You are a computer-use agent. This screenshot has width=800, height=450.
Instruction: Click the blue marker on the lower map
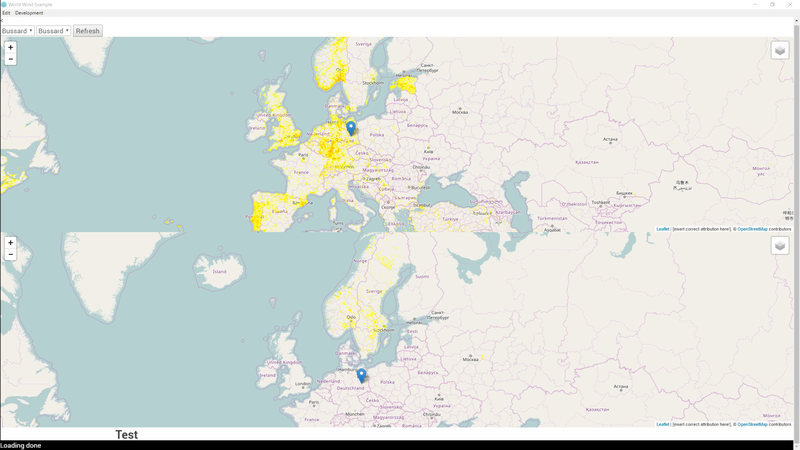tap(361, 375)
